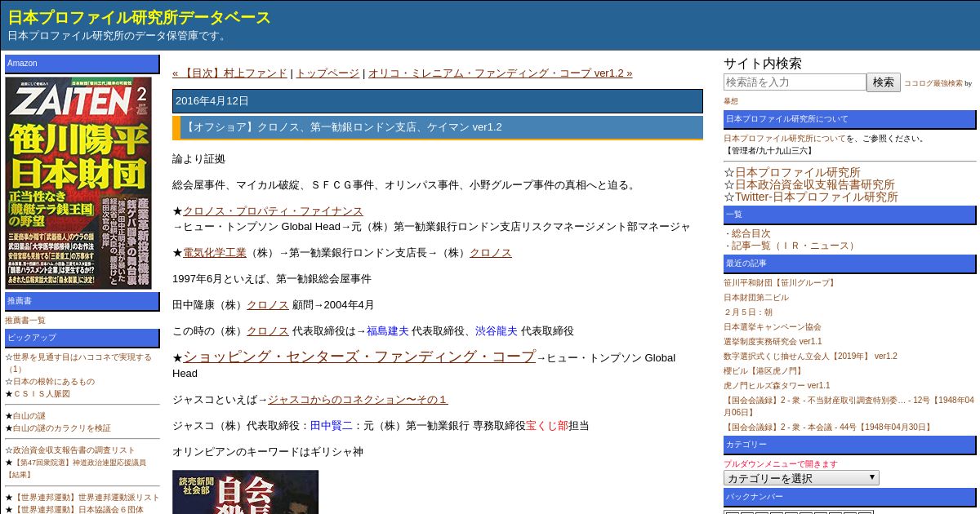Open the クロノス link after 第一勧業銀行ロンドン支店長

(x=491, y=253)
